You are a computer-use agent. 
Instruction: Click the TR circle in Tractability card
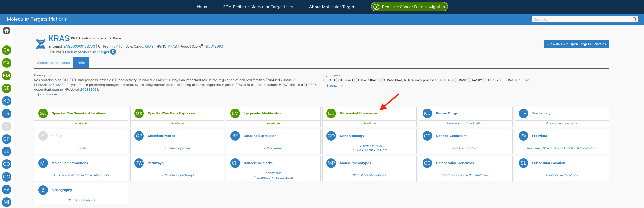coord(523,113)
